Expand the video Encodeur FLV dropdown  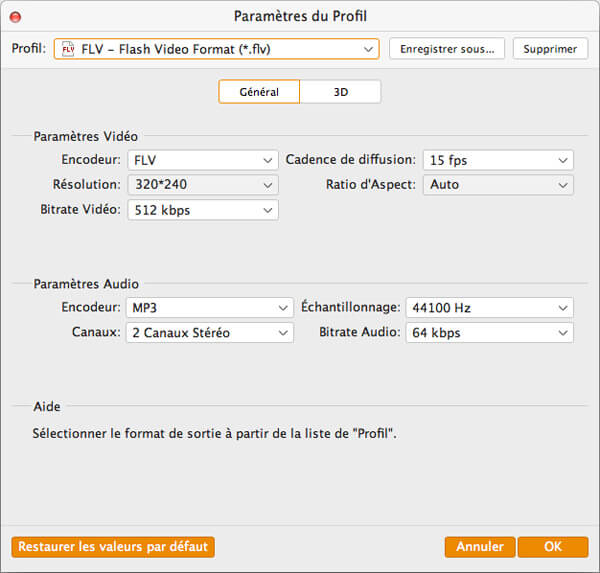click(x=202, y=160)
